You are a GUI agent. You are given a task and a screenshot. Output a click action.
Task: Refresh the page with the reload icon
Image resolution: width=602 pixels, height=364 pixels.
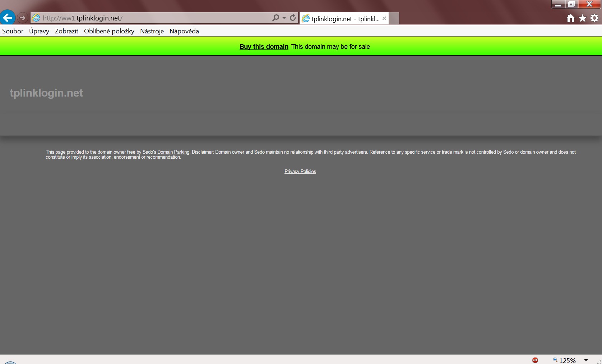[293, 18]
